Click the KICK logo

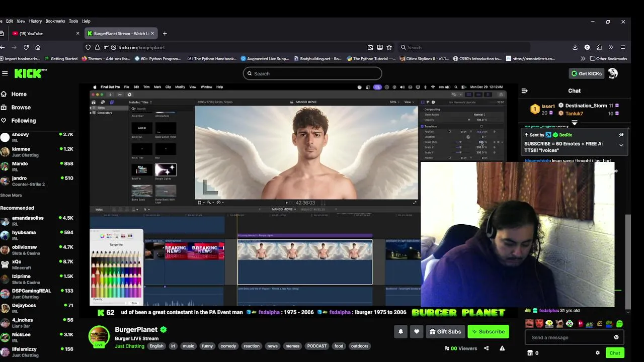30,73
